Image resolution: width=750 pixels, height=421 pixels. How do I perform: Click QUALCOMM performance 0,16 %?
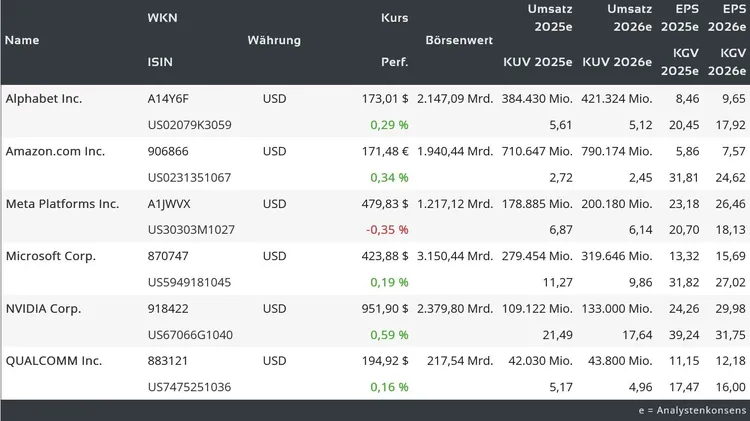click(389, 388)
